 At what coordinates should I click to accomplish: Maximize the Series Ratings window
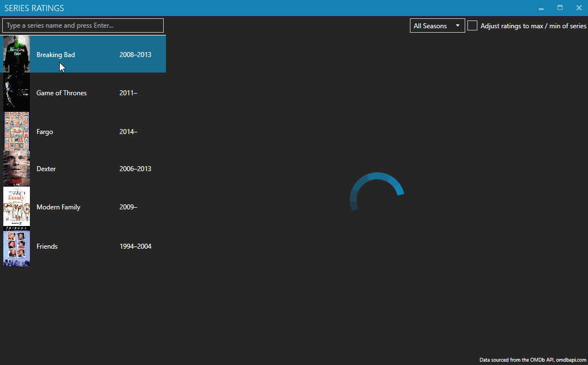point(560,8)
